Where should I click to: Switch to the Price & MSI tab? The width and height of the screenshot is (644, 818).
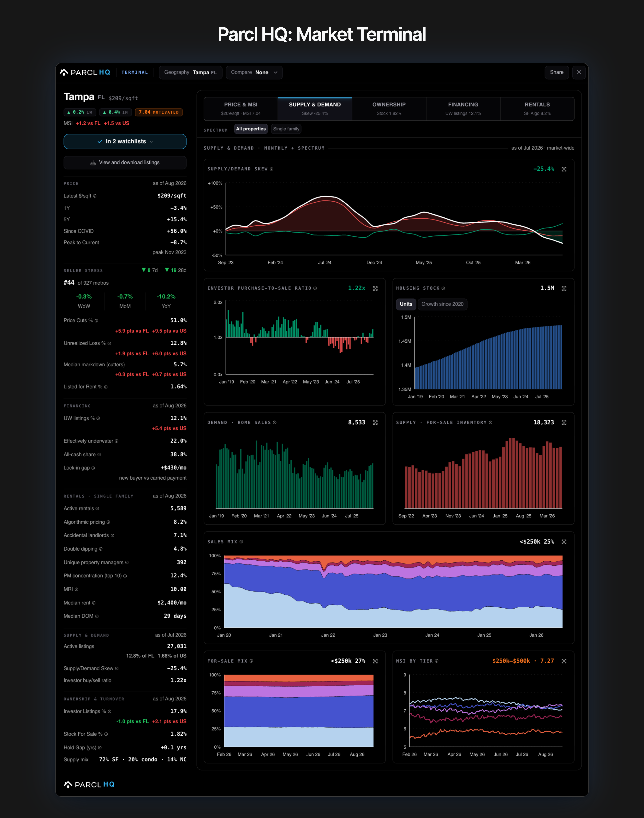(x=241, y=109)
